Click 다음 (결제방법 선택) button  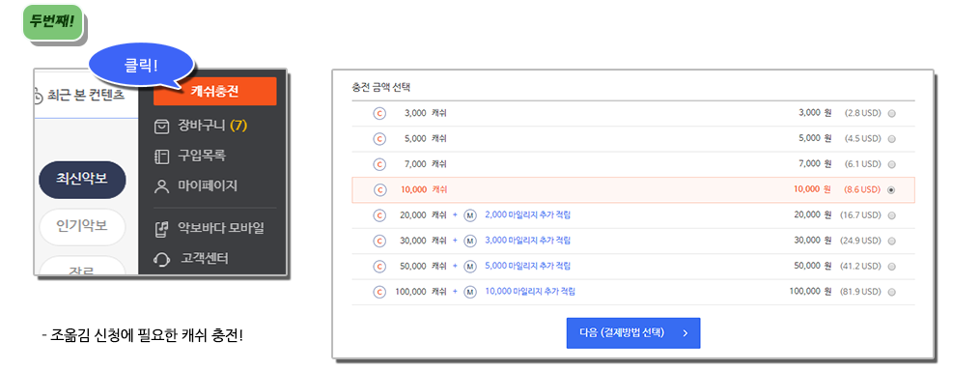(x=633, y=333)
